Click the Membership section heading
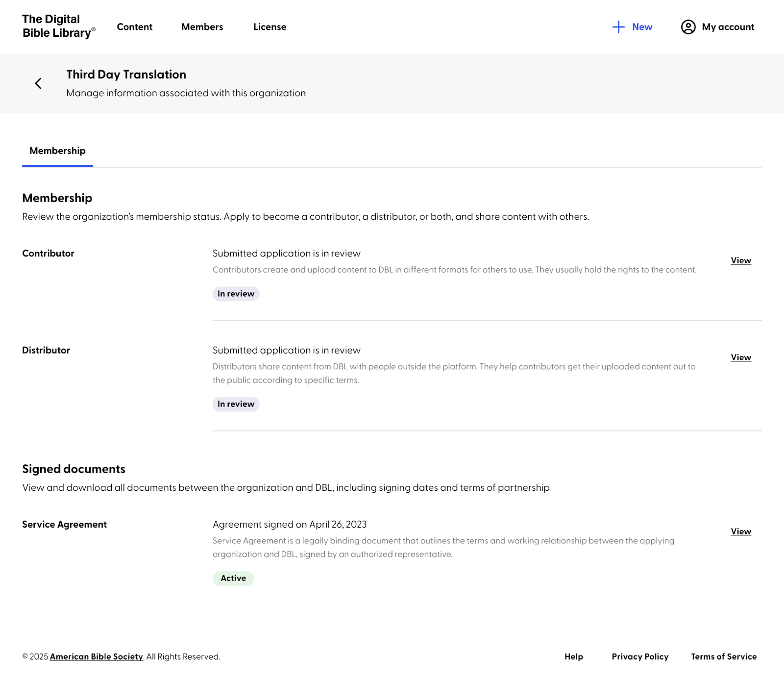The image size is (784, 684). click(57, 198)
